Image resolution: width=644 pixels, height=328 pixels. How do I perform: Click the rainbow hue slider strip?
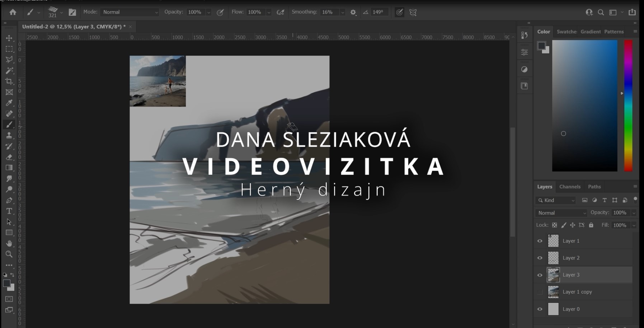click(x=628, y=106)
